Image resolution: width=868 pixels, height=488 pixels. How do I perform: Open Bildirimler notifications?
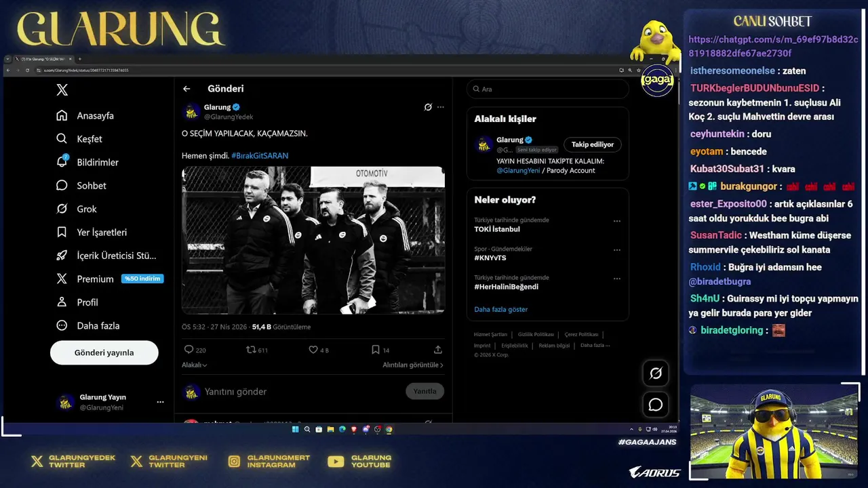pyautogui.click(x=88, y=162)
